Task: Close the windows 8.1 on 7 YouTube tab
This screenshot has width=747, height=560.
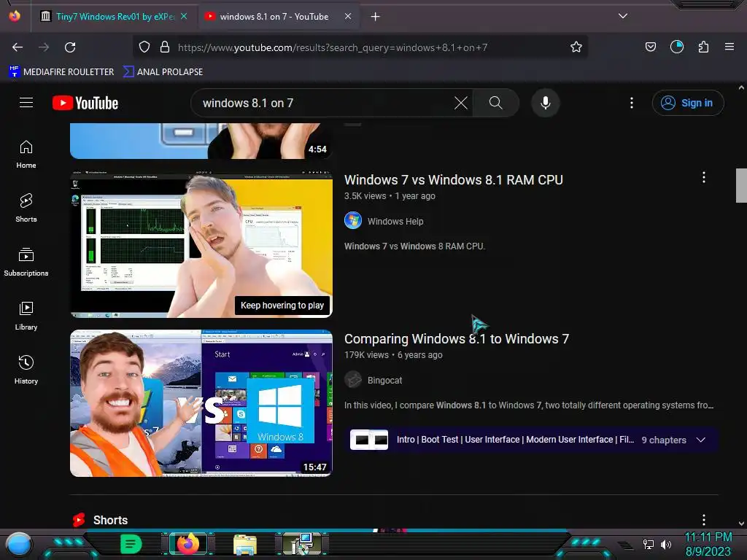Action: click(348, 16)
